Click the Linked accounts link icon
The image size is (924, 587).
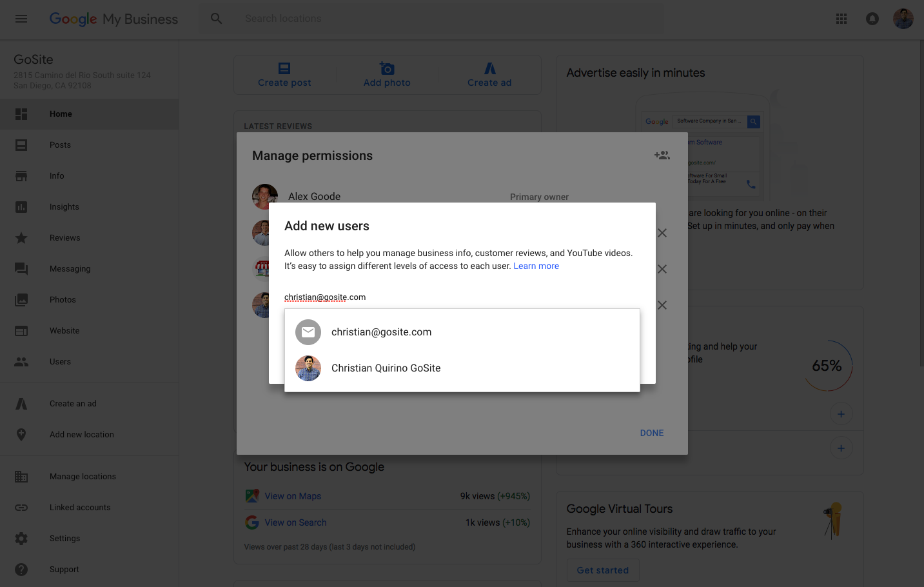[x=21, y=508]
